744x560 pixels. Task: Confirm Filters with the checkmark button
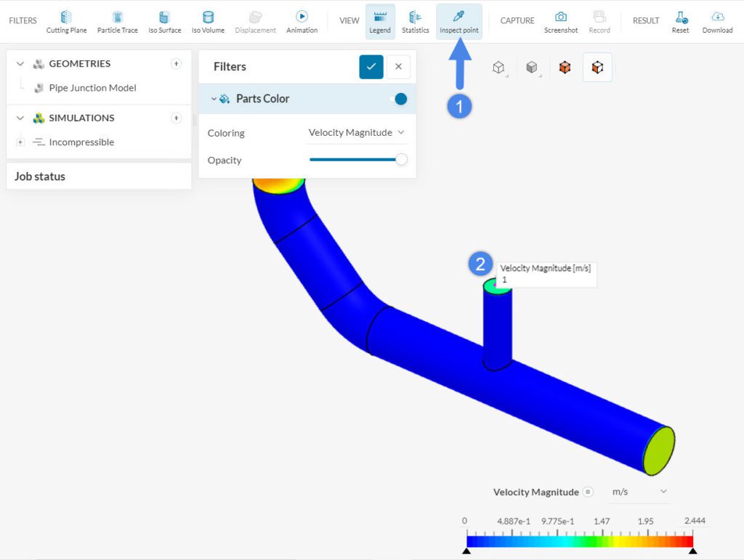pyautogui.click(x=371, y=66)
